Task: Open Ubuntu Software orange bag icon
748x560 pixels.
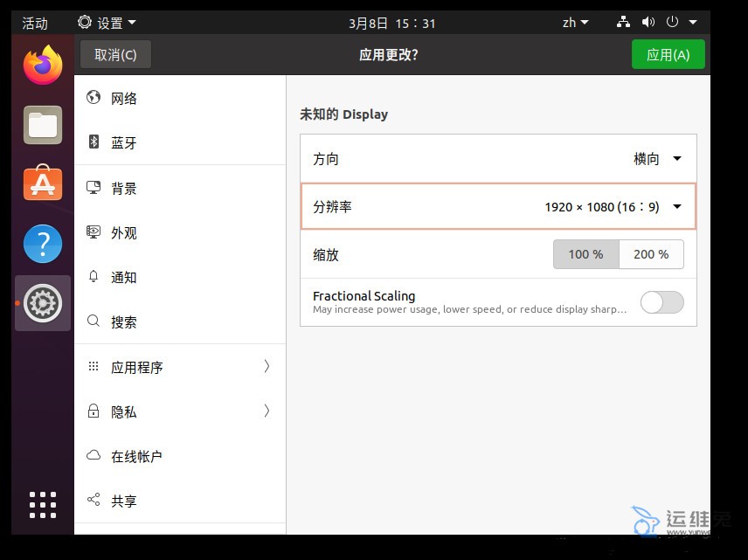Action: tap(43, 184)
